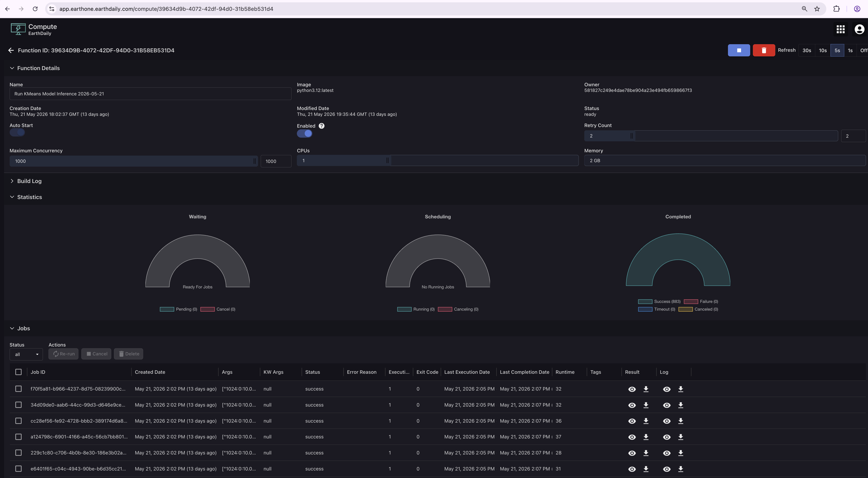This screenshot has width=868, height=478.
Task: Set refresh interval to 5s
Action: [x=837, y=50]
